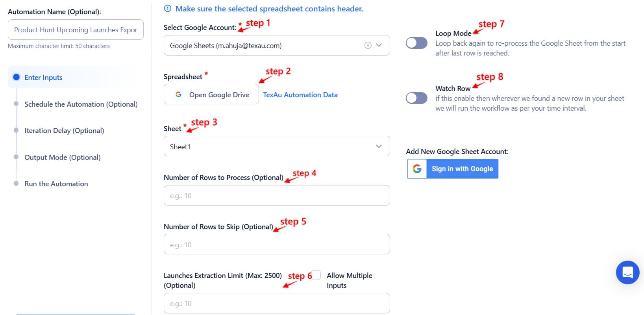Image resolution: width=644 pixels, height=315 pixels.
Task: Select the Schedule the Automation step
Action: point(81,104)
